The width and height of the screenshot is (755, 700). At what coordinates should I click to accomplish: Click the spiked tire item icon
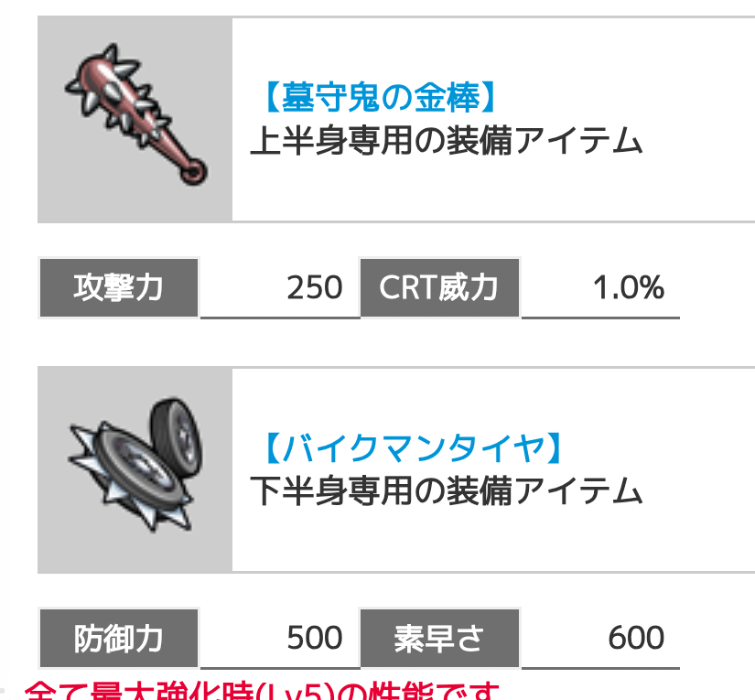pyautogui.click(x=136, y=465)
